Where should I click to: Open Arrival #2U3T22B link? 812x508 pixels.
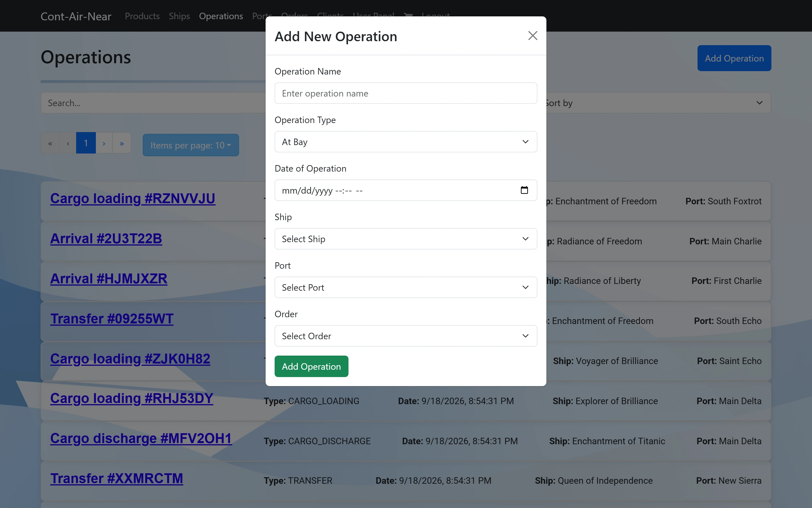click(106, 238)
